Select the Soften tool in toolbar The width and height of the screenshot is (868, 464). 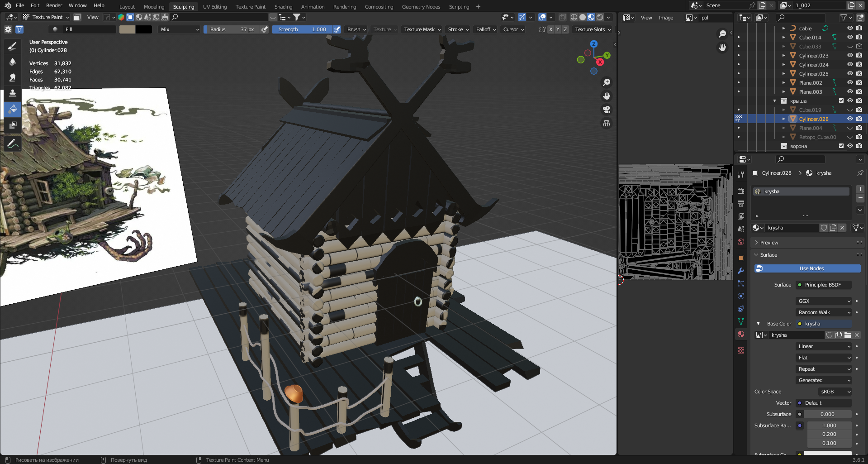13,62
